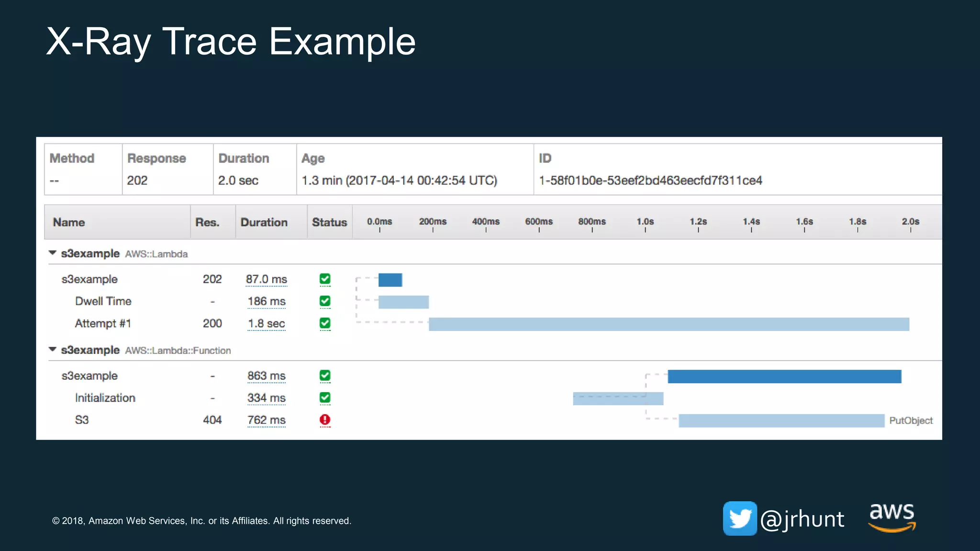Click green status check for Dwell Time
The width and height of the screenshot is (980, 551).
coord(325,301)
